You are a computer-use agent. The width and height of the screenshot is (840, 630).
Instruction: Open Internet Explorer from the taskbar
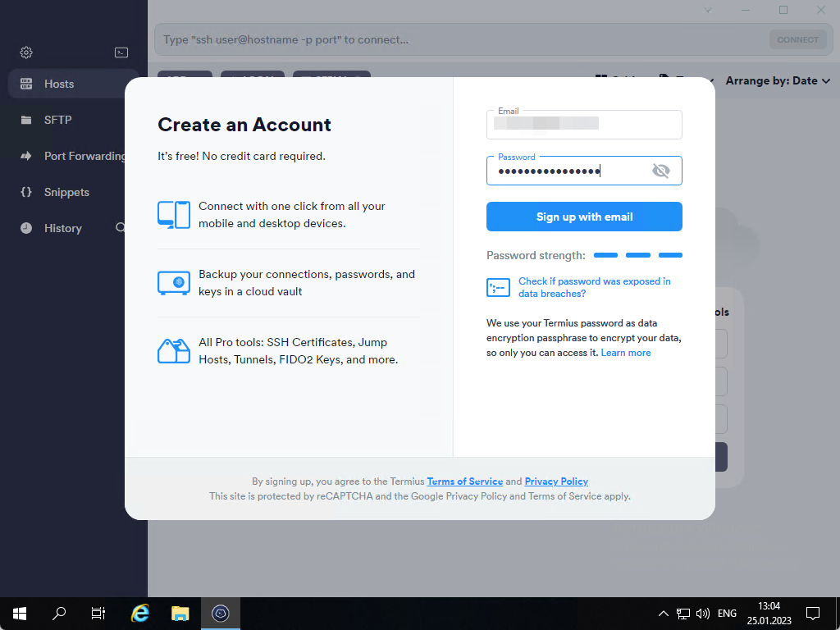point(140,613)
